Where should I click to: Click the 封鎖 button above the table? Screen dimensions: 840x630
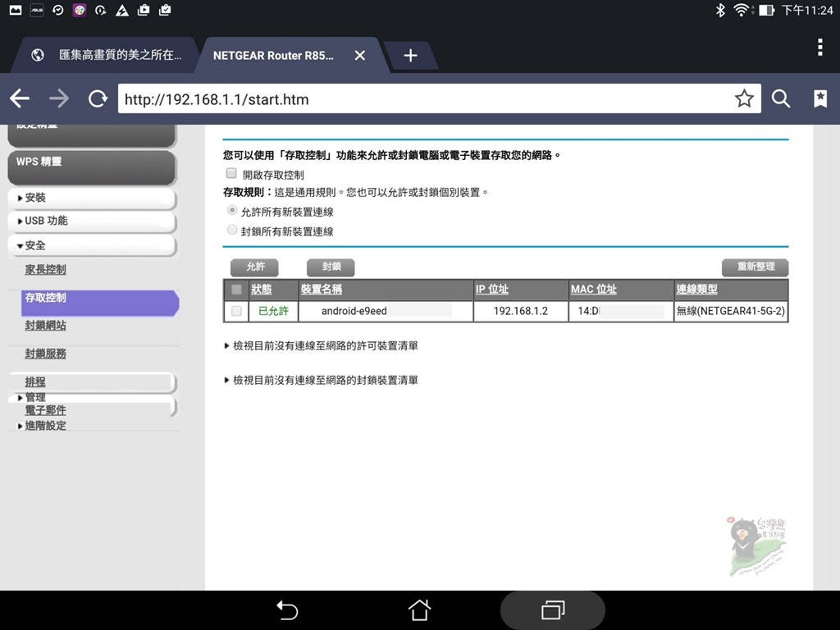(331, 267)
